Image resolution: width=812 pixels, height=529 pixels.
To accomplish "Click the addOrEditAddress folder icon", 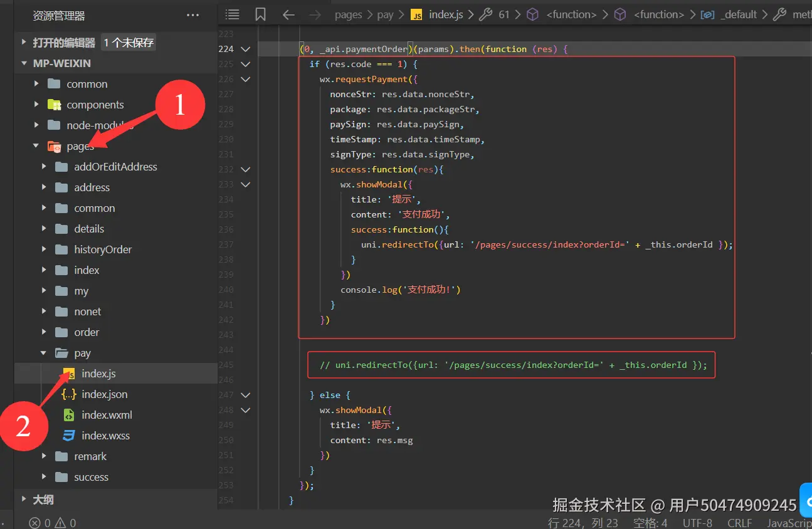I will coord(61,167).
